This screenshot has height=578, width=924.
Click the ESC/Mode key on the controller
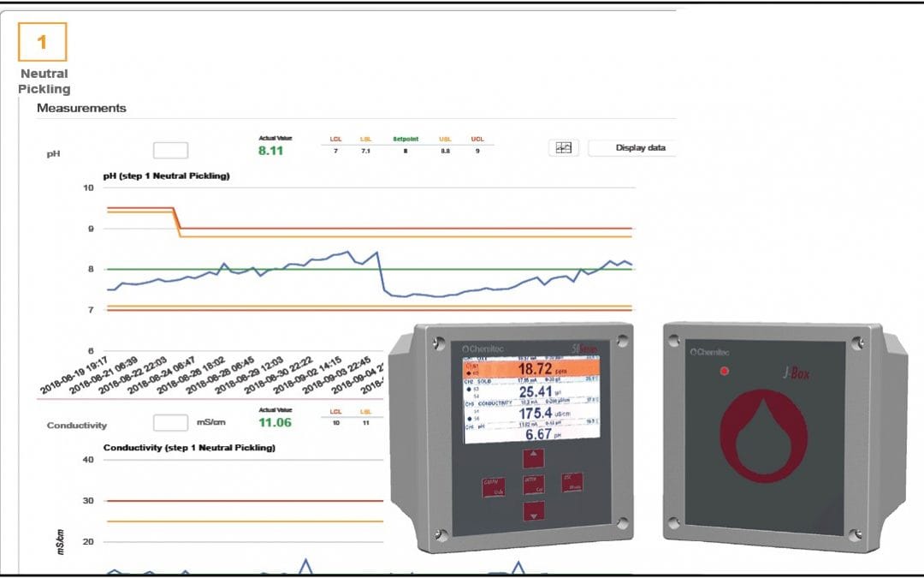[x=572, y=482]
